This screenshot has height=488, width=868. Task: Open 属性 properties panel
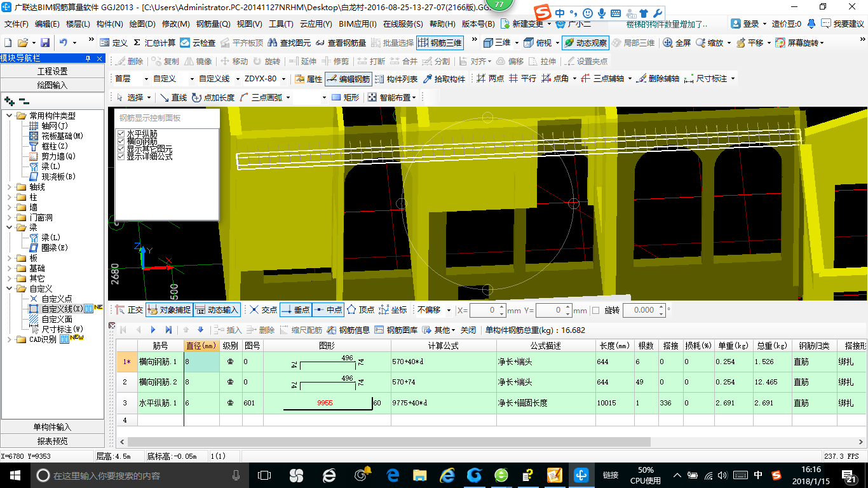[x=309, y=79]
